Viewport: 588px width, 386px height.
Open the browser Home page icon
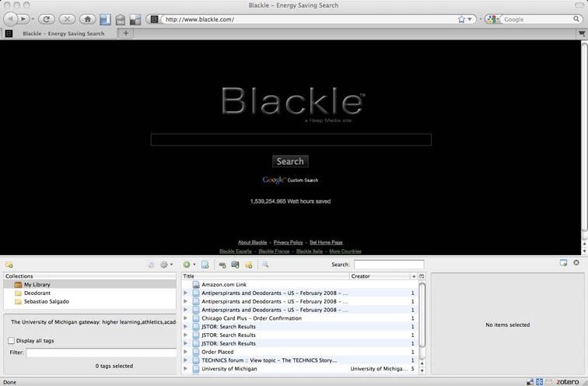point(88,19)
